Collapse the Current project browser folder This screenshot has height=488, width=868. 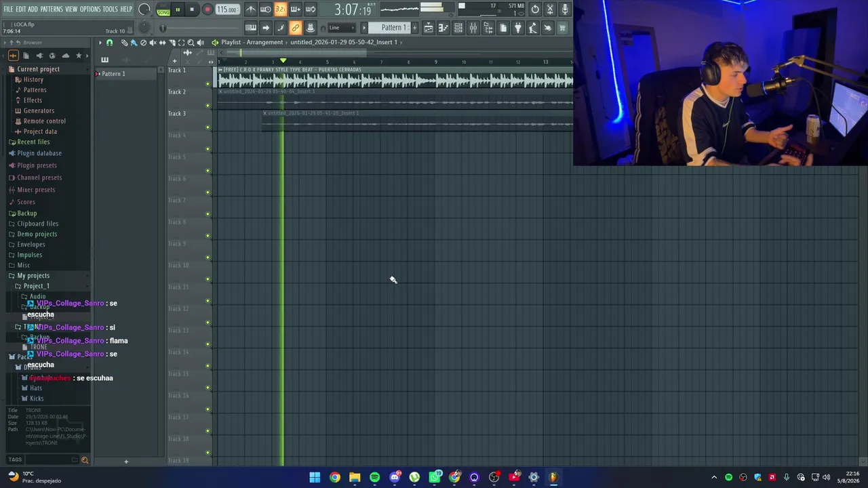click(38, 69)
